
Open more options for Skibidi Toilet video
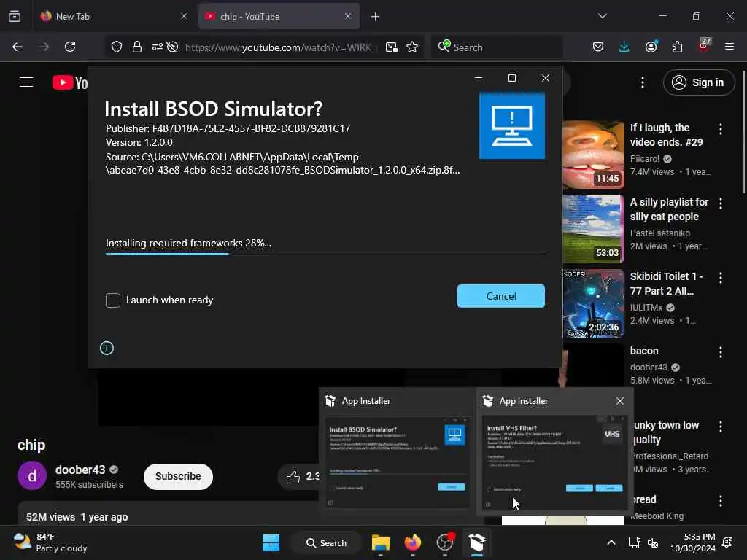click(x=720, y=278)
